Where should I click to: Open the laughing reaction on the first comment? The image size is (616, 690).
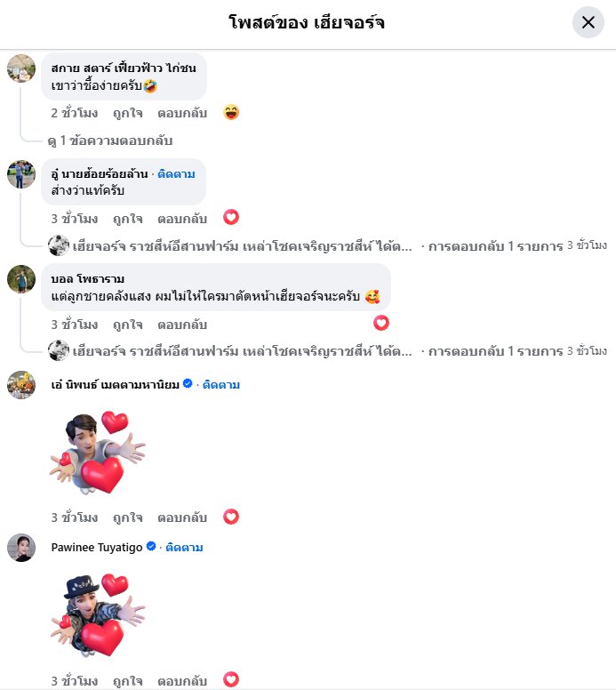pos(231,112)
